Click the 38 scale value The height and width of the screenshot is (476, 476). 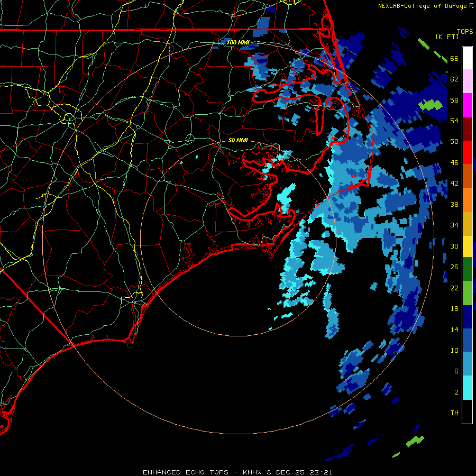454,204
